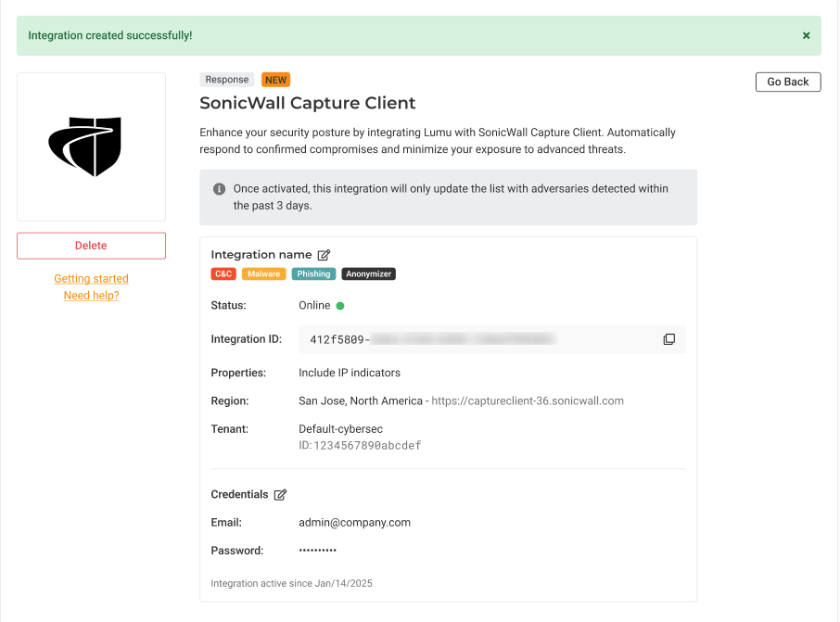The width and height of the screenshot is (840, 622).
Task: Click the green Online status dot
Action: point(340,306)
